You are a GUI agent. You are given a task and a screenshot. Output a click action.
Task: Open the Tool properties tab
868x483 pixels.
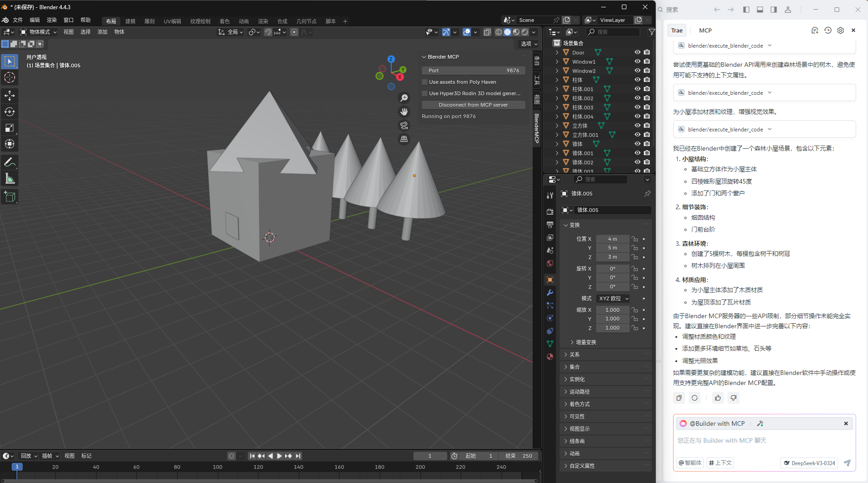(550, 195)
